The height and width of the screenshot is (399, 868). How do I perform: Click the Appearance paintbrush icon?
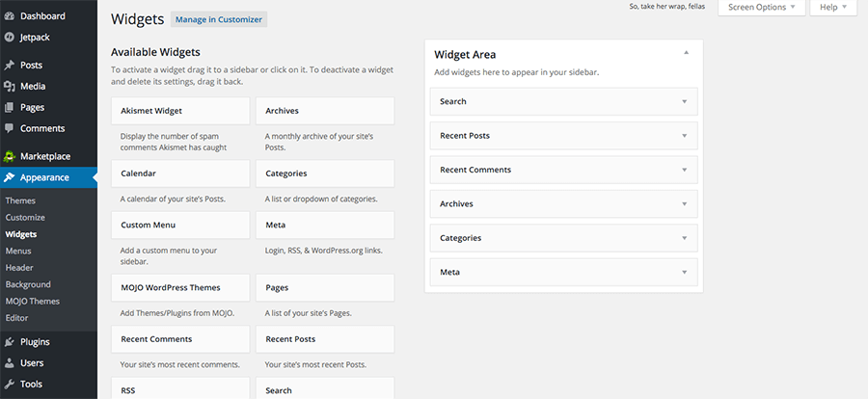pyautogui.click(x=9, y=177)
